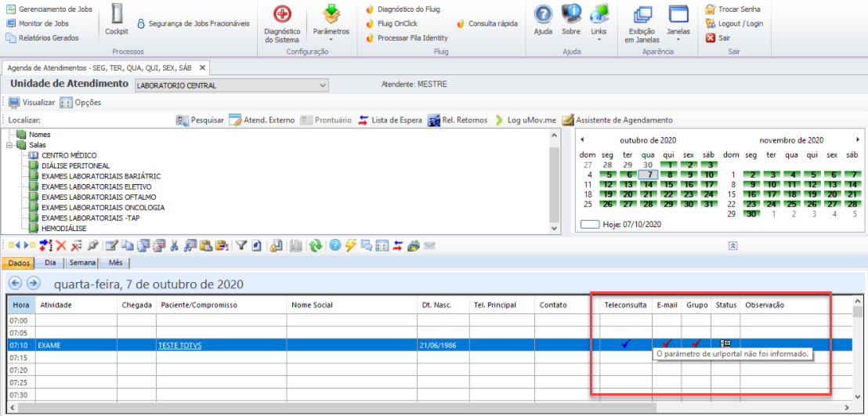
Task: Open Consulta rápida
Action: pos(487,24)
